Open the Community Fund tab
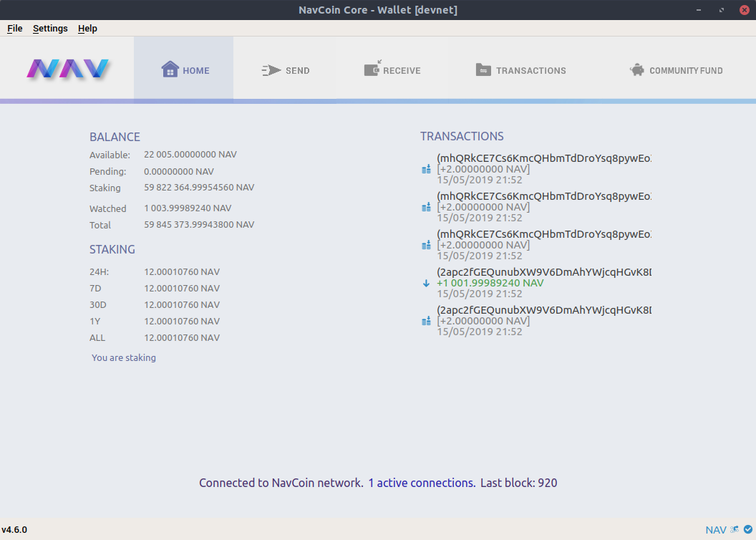 click(x=676, y=70)
